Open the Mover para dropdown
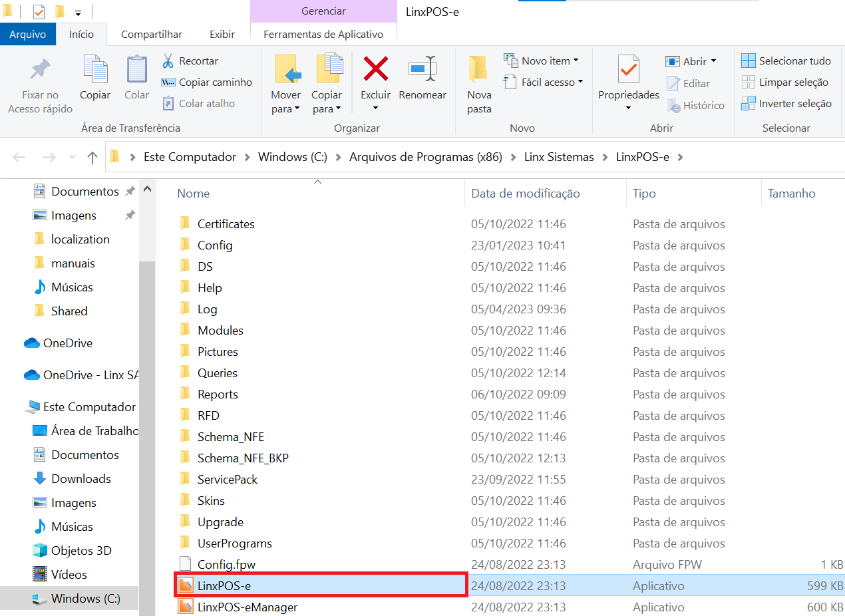Image resolution: width=845 pixels, height=616 pixels. 286,102
